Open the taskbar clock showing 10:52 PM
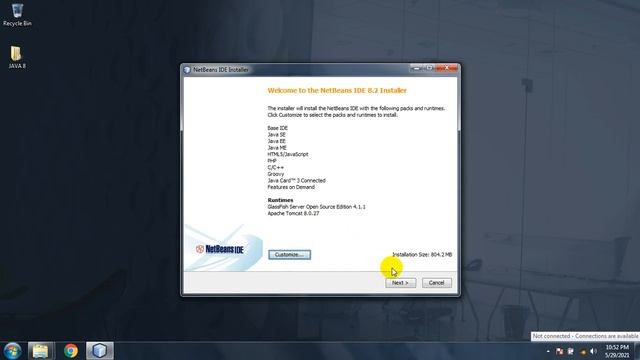This screenshot has height=360, width=640. coord(617,351)
